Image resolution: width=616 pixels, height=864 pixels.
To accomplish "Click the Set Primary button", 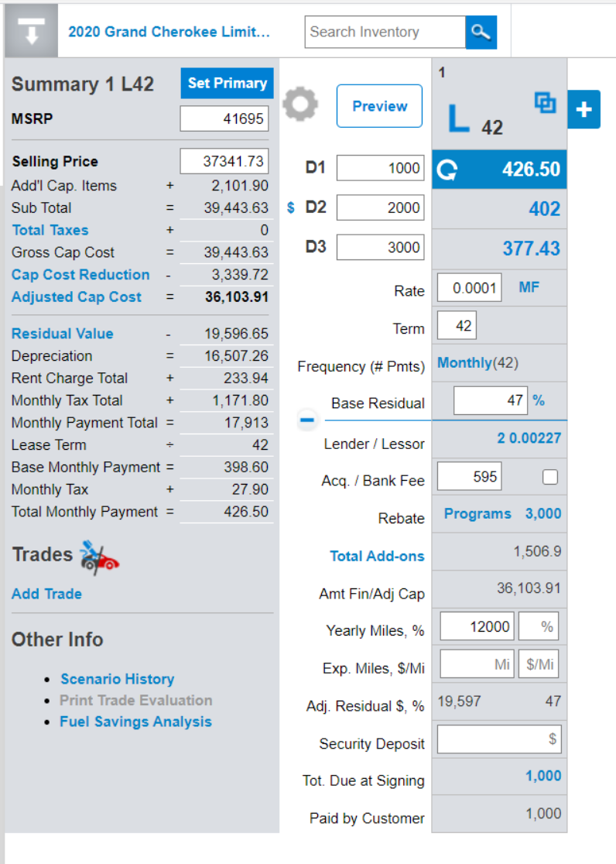I will (x=227, y=83).
